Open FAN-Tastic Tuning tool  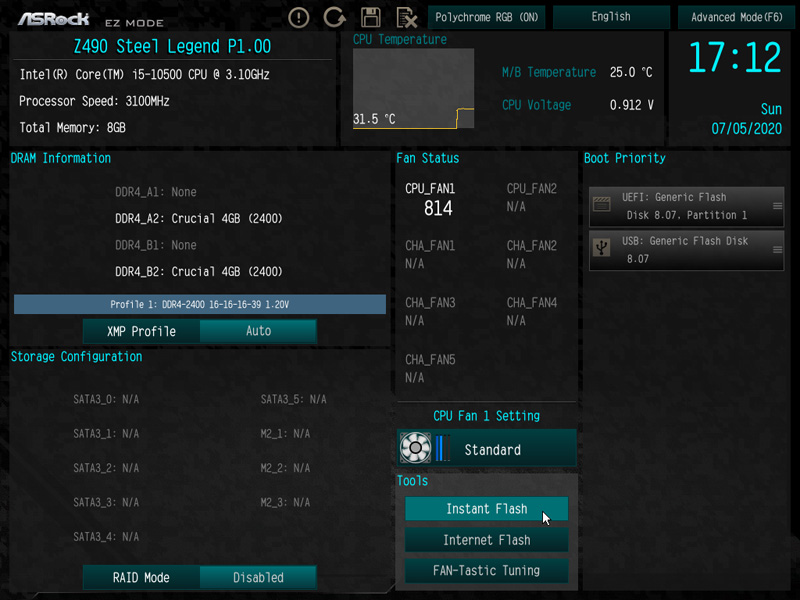pos(486,570)
